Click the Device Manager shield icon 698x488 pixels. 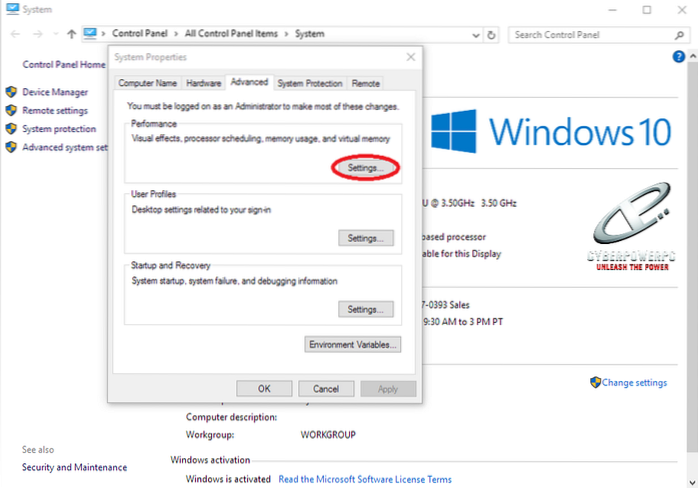[11, 92]
